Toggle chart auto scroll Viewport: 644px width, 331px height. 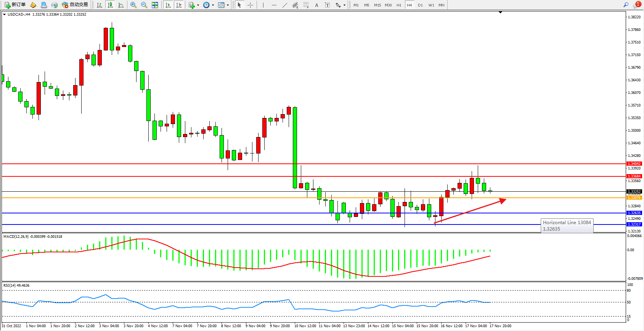168,5
